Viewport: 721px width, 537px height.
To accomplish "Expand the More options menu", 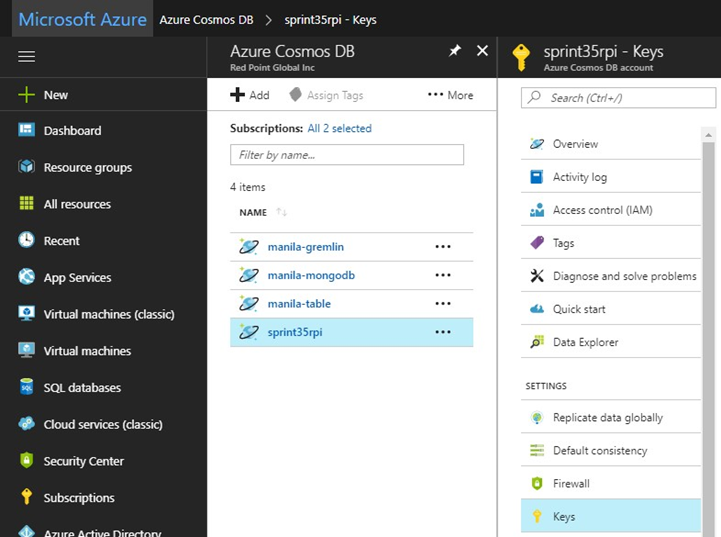I will 450,95.
